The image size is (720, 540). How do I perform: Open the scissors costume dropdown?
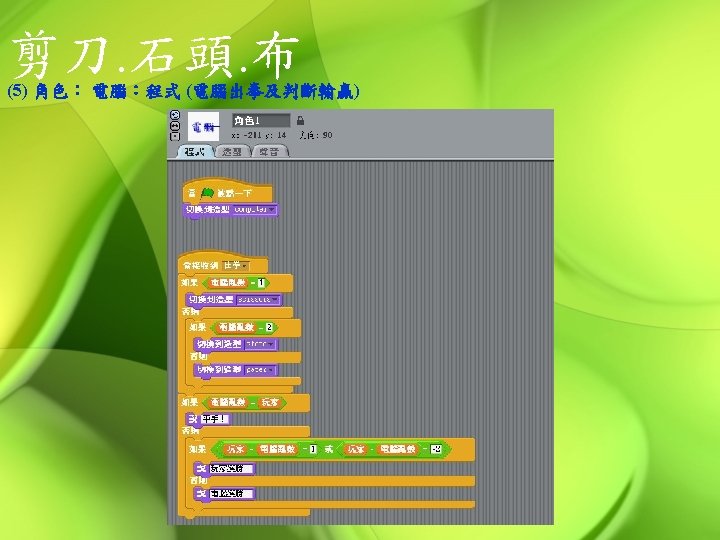[258, 300]
